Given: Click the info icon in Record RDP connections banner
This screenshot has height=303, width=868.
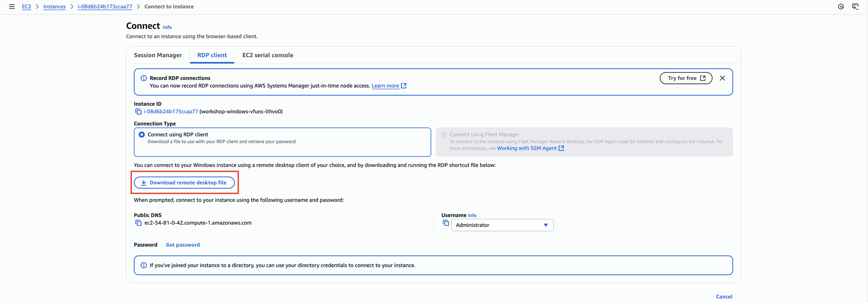Looking at the screenshot, I should tap(144, 78).
